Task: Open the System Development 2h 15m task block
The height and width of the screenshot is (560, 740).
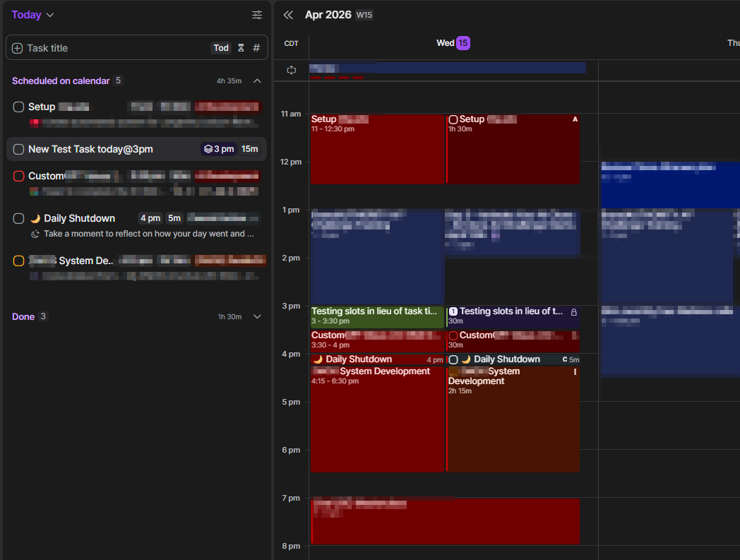Action: tap(513, 419)
